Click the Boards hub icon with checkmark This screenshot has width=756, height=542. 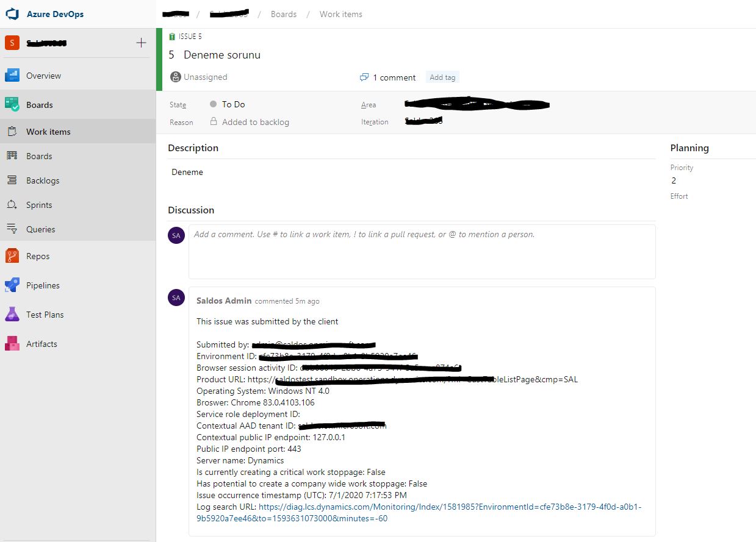pos(12,105)
